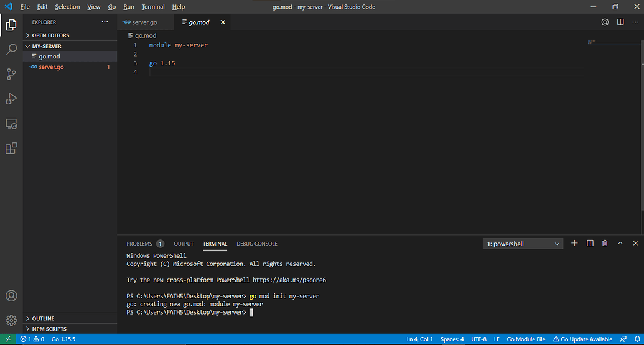This screenshot has width=644, height=345.
Task: Open the Search view in activity bar
Action: pos(11,50)
